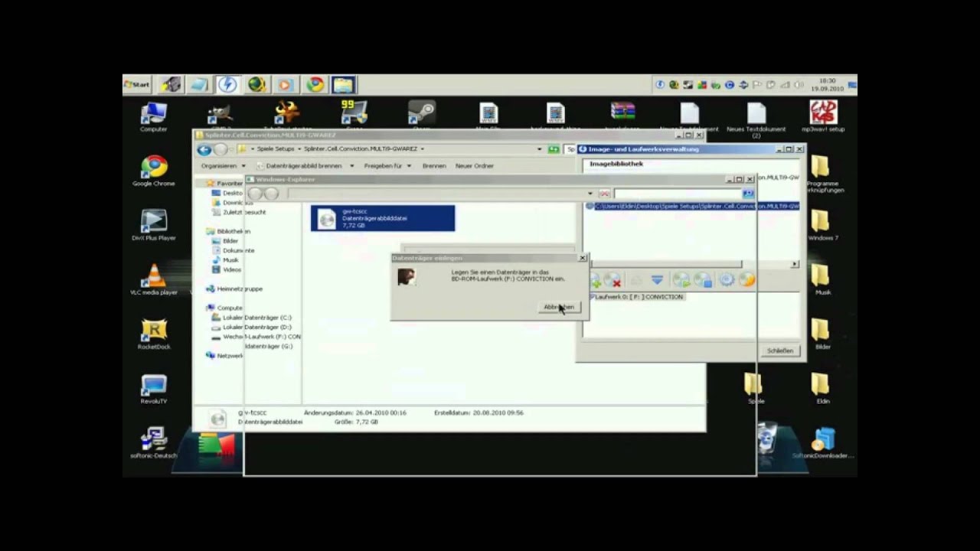Select highlighted image path in Imagebibliothek
The height and width of the screenshot is (551, 980).
pos(693,207)
